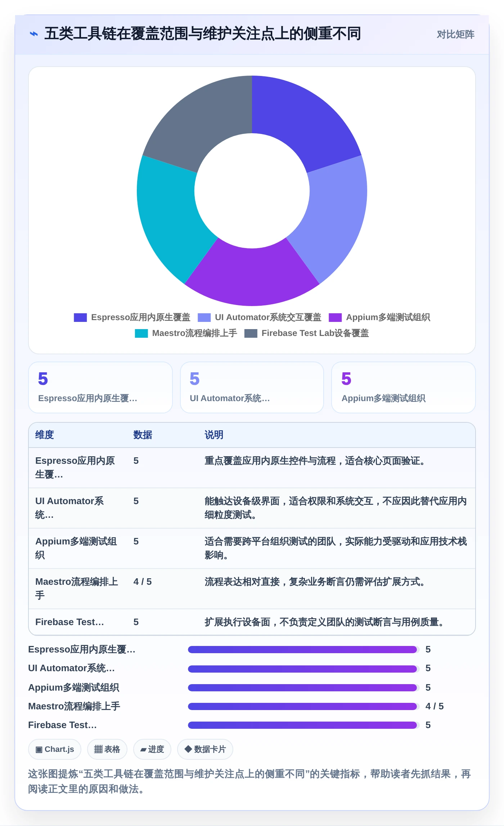Click the blue lightning icon beside title
This screenshot has height=826, width=504.
(x=34, y=34)
